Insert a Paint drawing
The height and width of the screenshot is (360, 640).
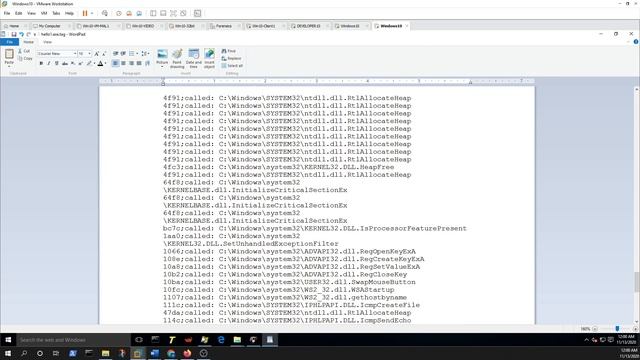click(177, 58)
